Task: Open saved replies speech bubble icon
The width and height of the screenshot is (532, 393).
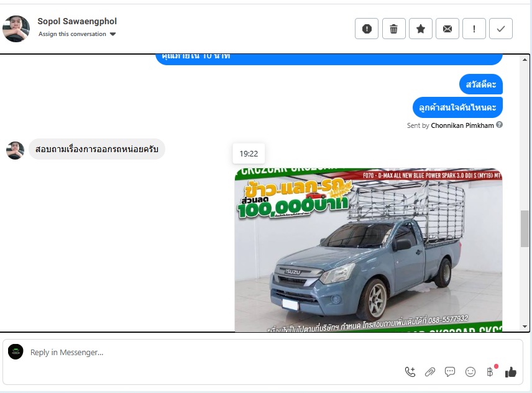Action: click(450, 372)
